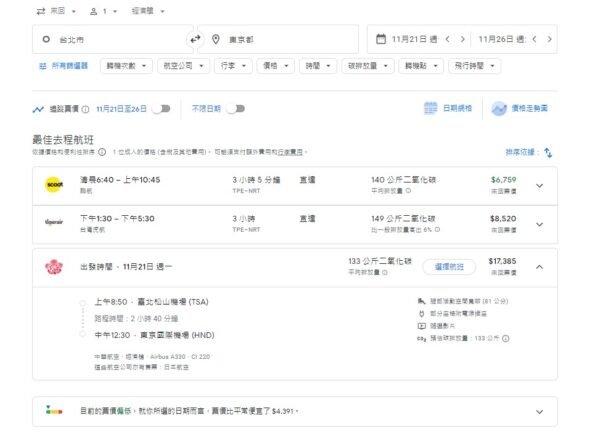Click info icon beside 133 公斤 estimated emissions
The height and width of the screenshot is (439, 600).
tap(506, 338)
